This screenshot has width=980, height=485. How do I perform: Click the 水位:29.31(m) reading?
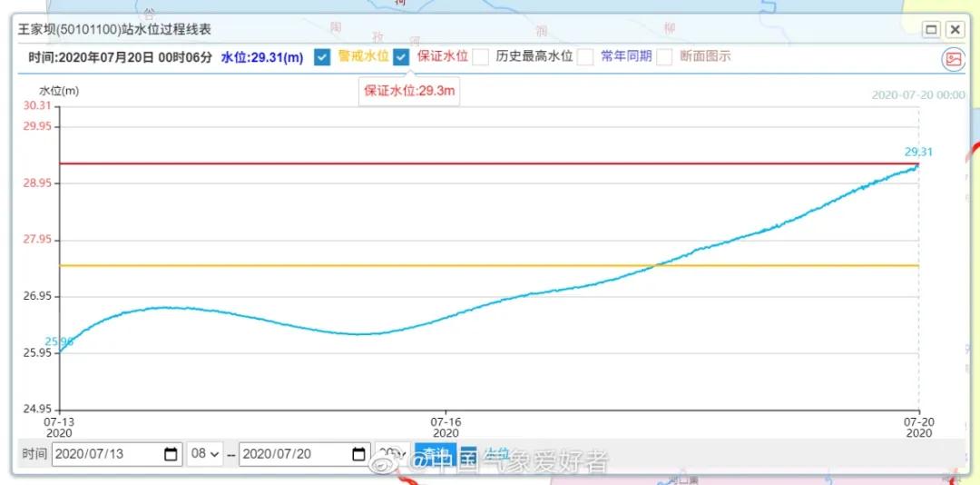coord(262,57)
